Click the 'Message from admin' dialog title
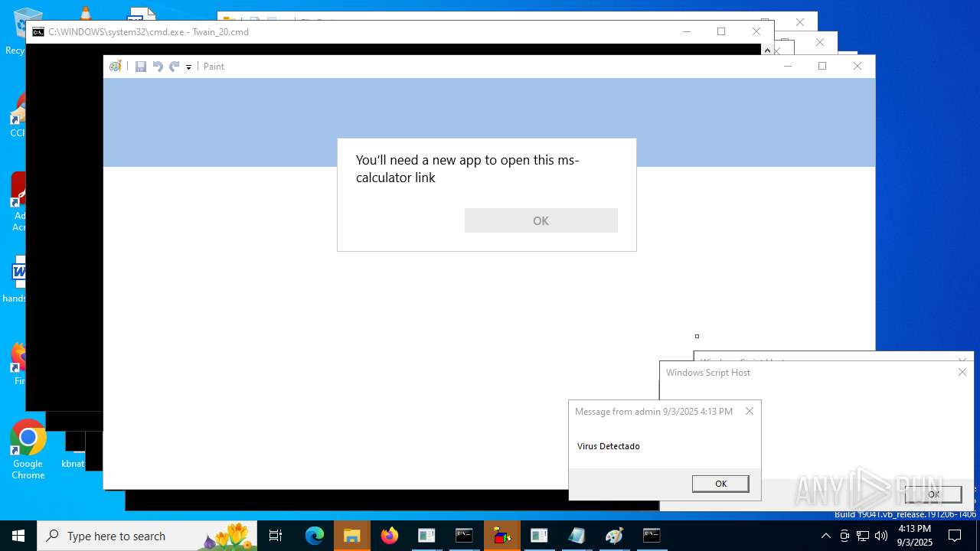980x551 pixels. (x=654, y=412)
